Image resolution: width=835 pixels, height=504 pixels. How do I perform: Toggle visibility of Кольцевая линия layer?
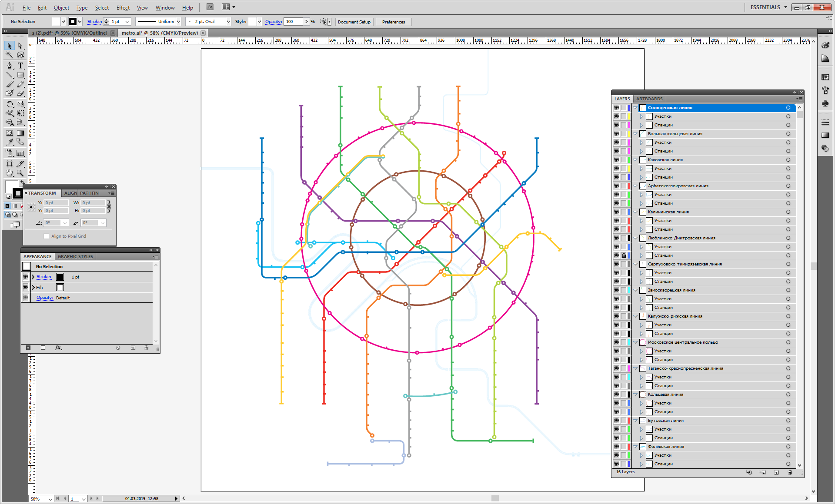point(616,395)
